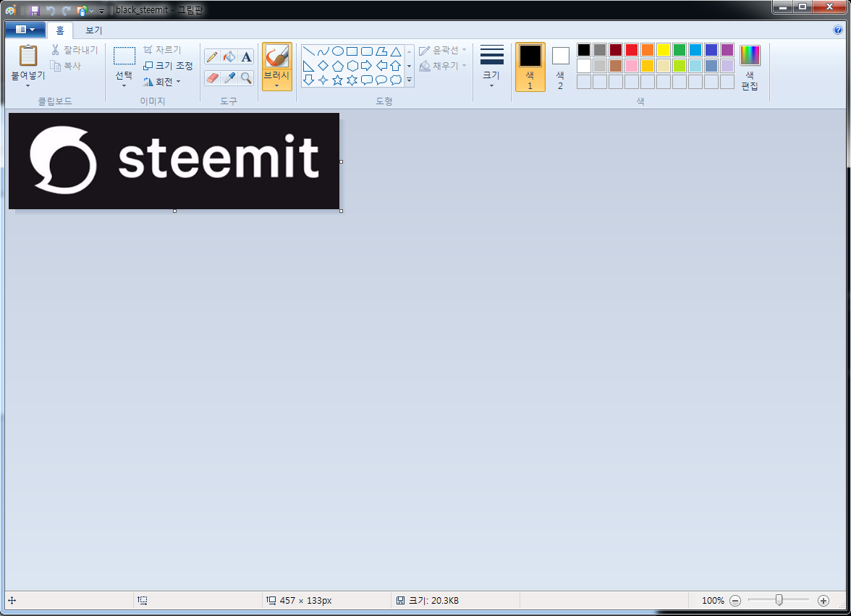Click Resize (크기 조정) command

168,66
